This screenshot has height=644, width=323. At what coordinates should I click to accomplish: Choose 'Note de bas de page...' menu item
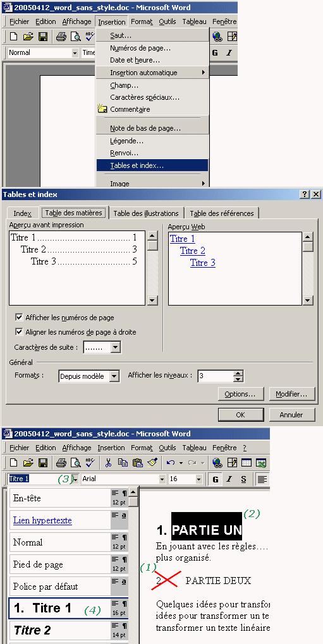point(152,128)
